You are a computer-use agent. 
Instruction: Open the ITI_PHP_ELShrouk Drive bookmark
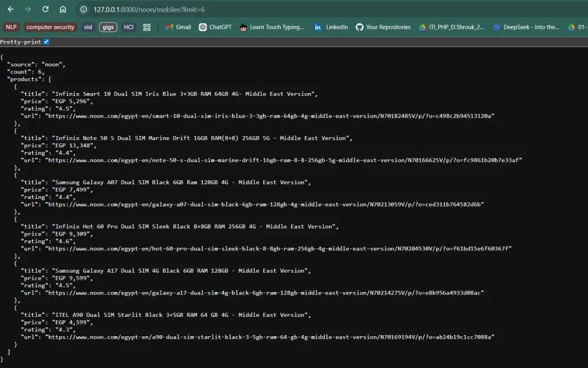[x=452, y=27]
